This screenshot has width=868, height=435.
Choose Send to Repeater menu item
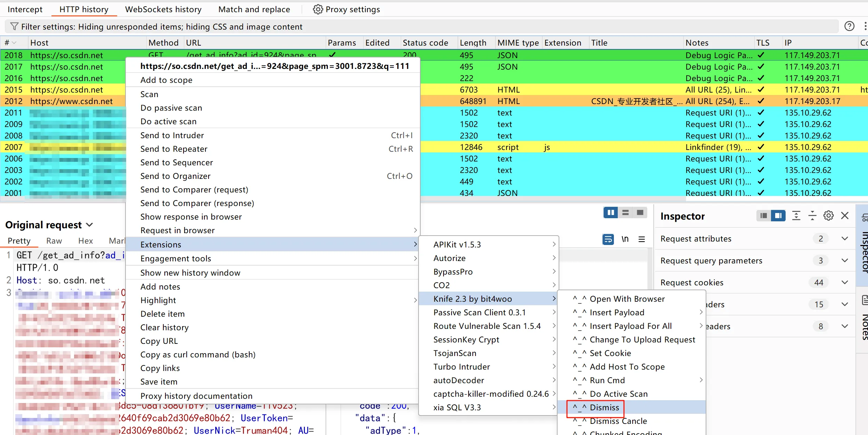tap(174, 149)
